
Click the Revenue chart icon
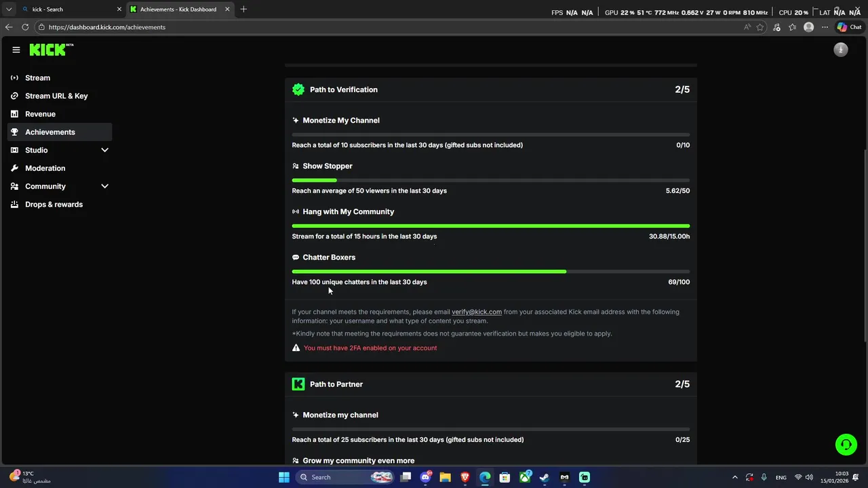coord(14,114)
